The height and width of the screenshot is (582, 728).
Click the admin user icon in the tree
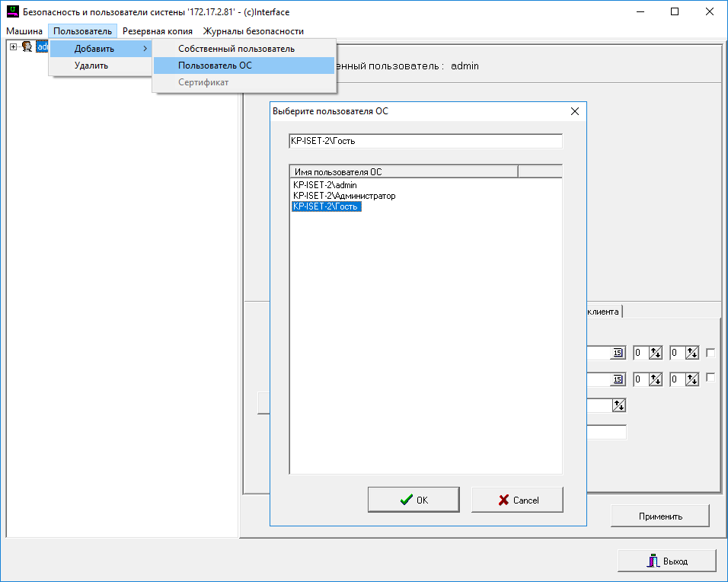27,47
